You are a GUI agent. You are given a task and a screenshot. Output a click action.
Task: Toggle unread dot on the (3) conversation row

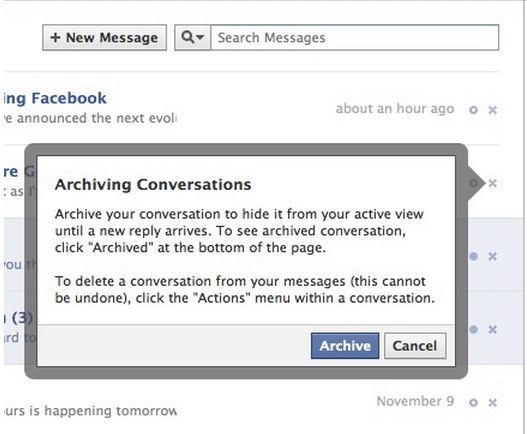tap(474, 329)
